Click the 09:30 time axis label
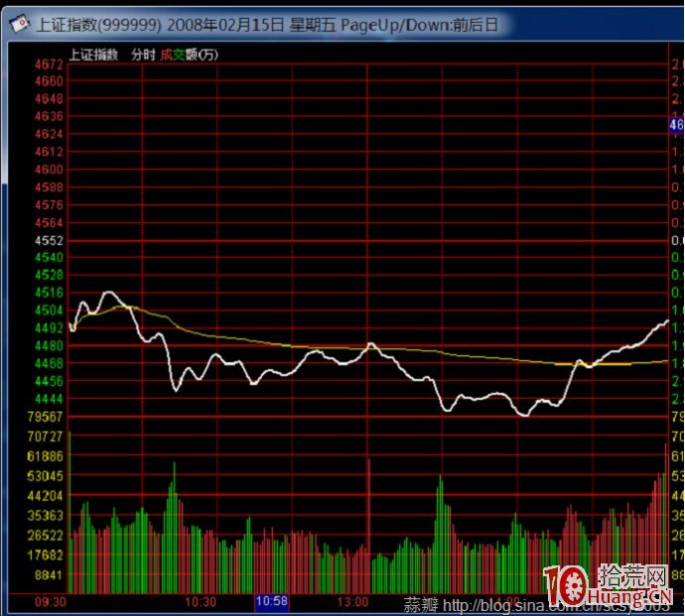 (51, 602)
